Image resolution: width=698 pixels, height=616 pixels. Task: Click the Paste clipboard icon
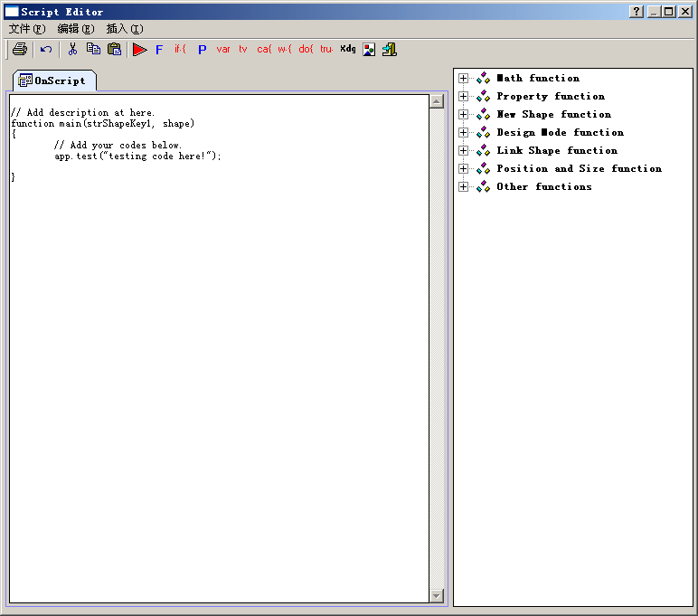pyautogui.click(x=115, y=49)
